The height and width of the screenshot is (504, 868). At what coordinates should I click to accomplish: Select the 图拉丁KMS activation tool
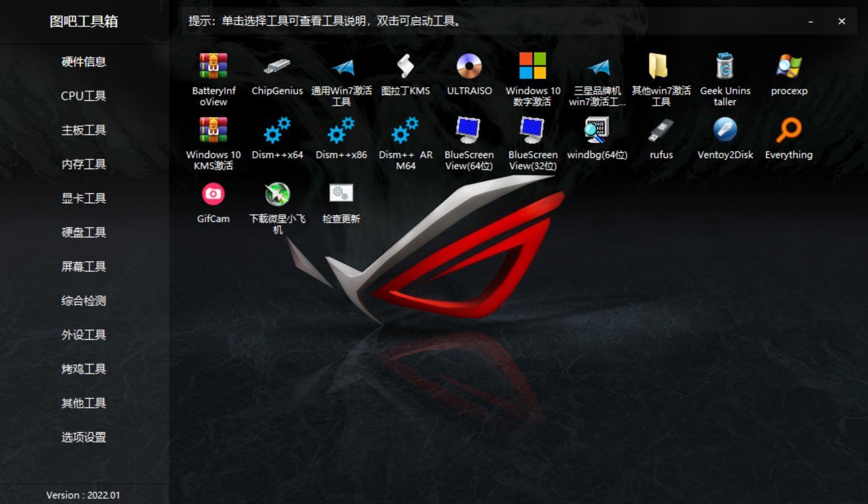click(x=405, y=71)
